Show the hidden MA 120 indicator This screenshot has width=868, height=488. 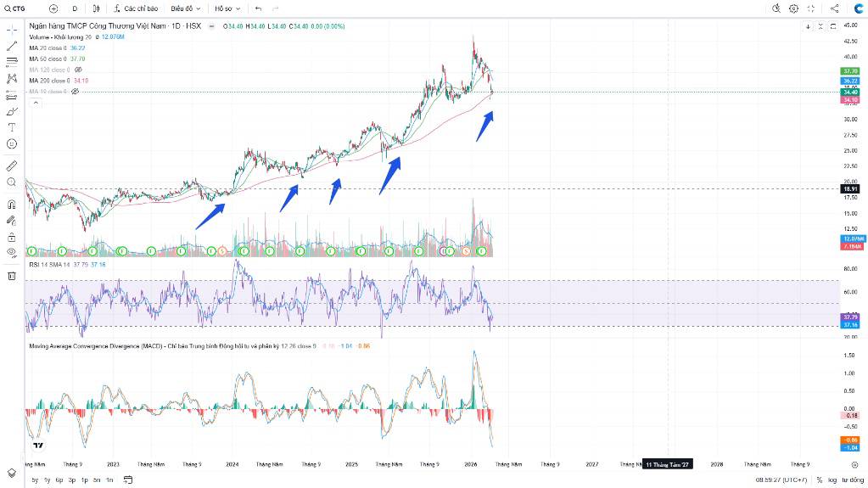(x=78, y=70)
